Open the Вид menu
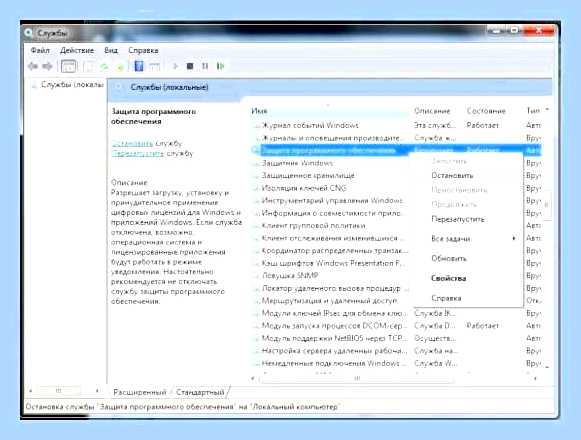The width and height of the screenshot is (581, 440). (x=111, y=50)
